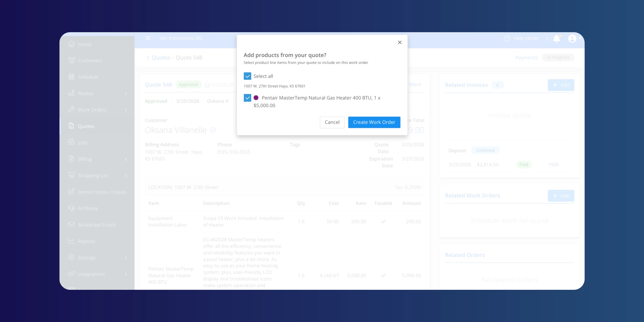Click the In Progress payments badge
This screenshot has width=644, height=322.
558,58
